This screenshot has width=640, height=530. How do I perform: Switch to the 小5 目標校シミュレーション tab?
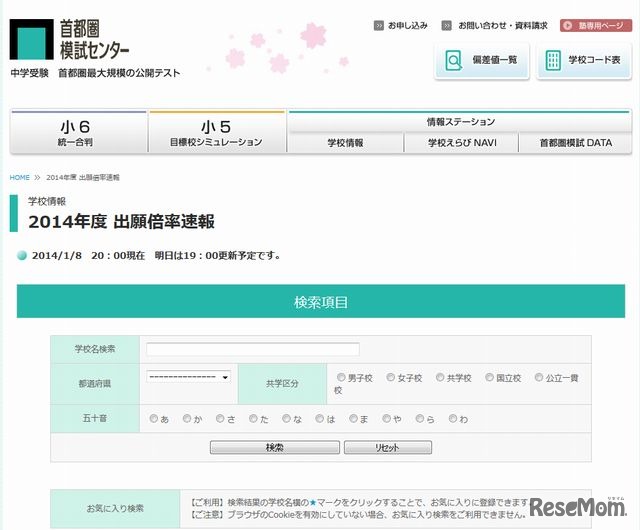tap(217, 132)
